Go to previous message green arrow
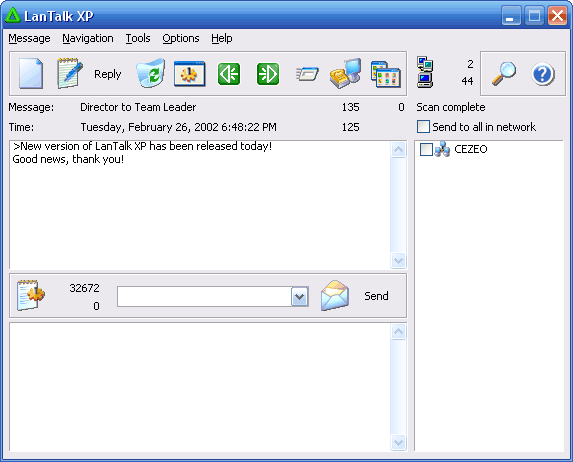 coord(229,74)
